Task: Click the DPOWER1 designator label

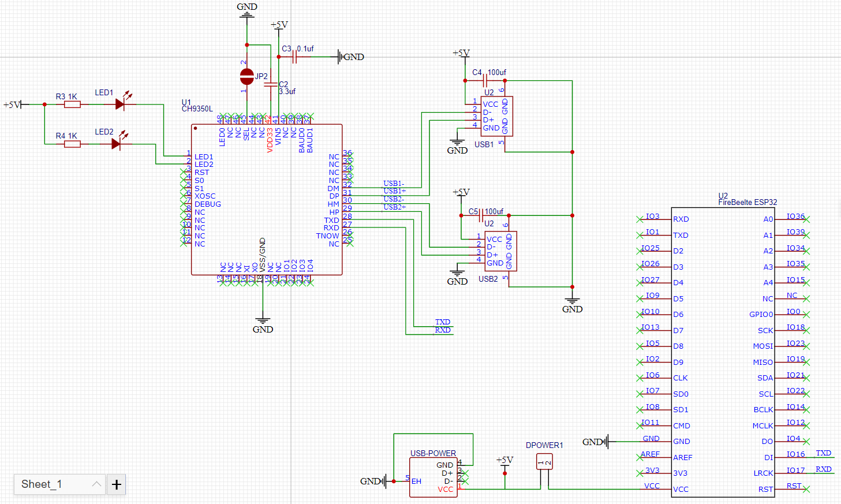Action: [544, 445]
